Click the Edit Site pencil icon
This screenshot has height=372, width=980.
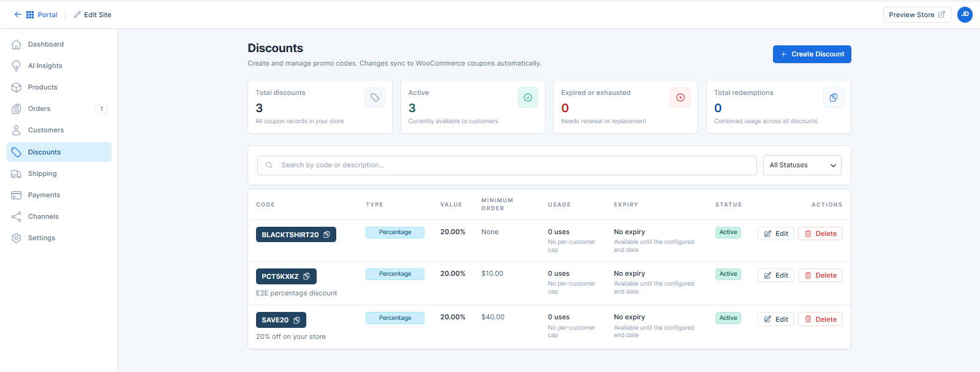(77, 15)
